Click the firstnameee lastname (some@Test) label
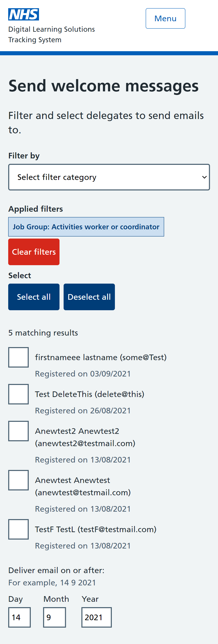This screenshot has width=218, height=644. [x=101, y=357]
